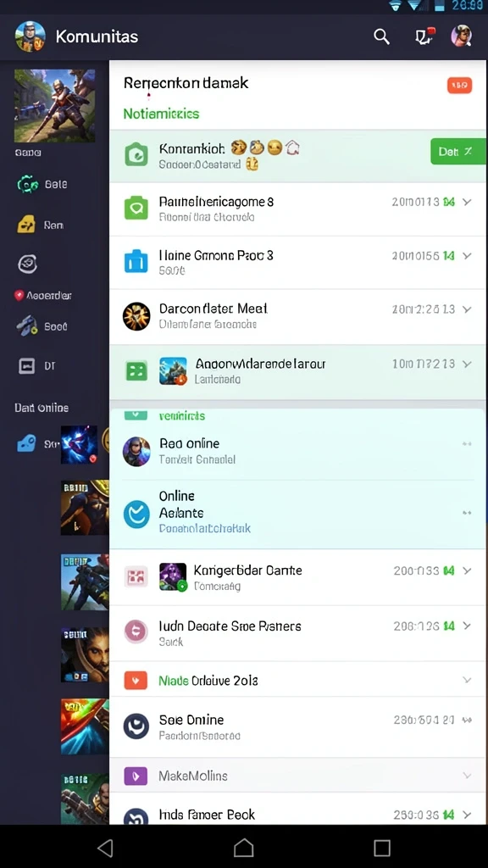The height and width of the screenshot is (868, 488).
Task: Open the green Notiamicicies link
Action: pyautogui.click(x=161, y=114)
